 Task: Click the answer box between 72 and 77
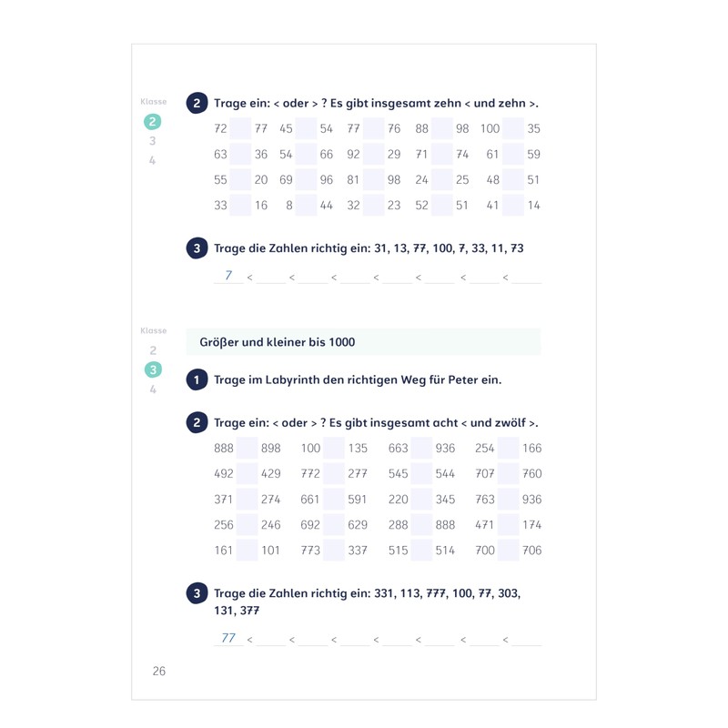point(240,129)
